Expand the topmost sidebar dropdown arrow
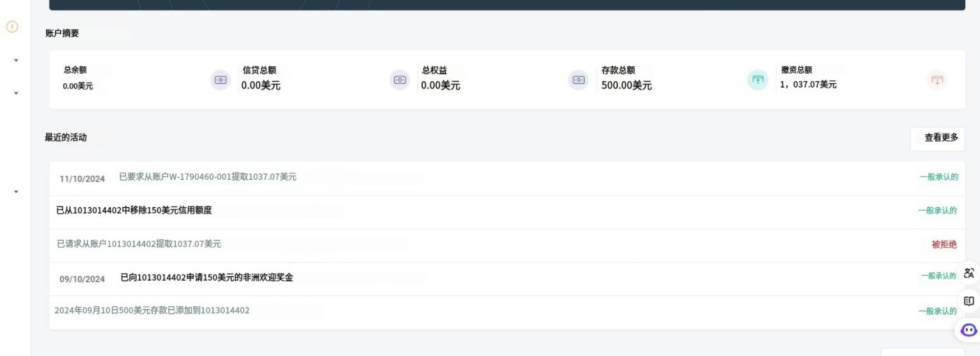The image size is (980, 356). point(16,61)
